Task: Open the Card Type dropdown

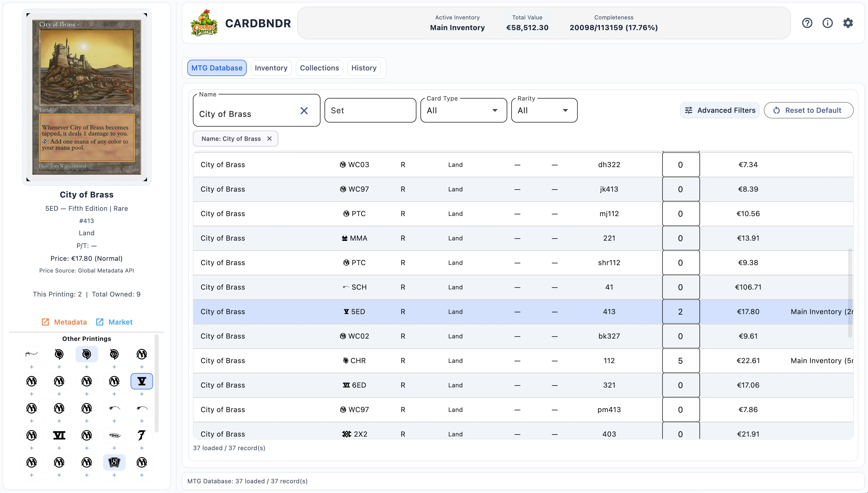Action: [x=463, y=110]
